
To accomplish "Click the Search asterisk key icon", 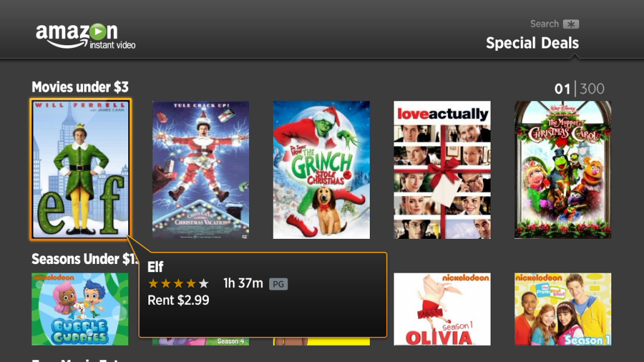I will (571, 25).
